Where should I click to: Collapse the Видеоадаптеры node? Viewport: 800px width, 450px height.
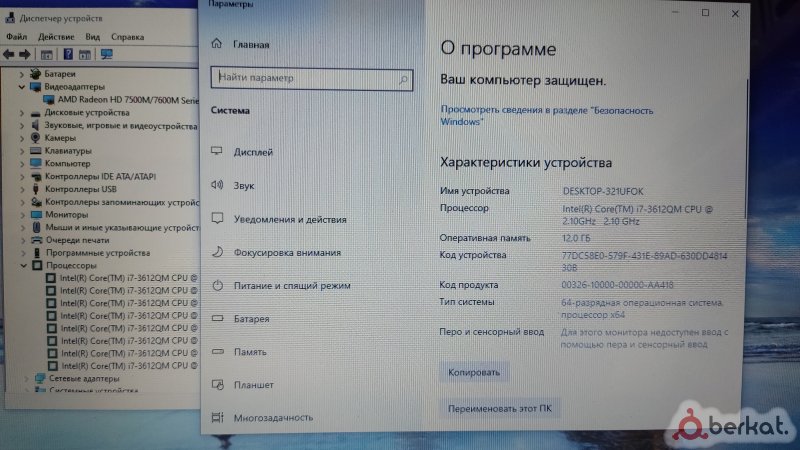click(21, 87)
